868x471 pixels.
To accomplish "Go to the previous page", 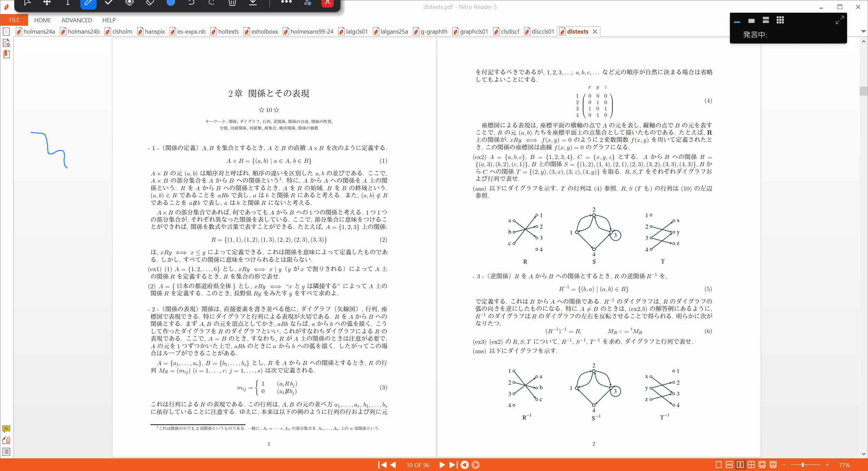I will pos(393,465).
